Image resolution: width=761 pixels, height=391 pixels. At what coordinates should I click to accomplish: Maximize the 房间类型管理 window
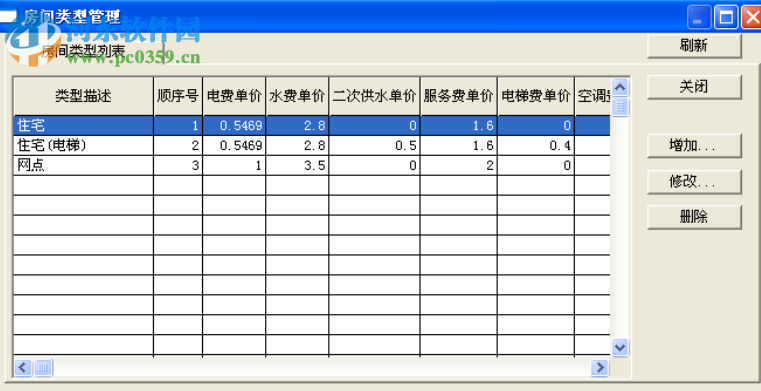pyautogui.click(x=726, y=18)
